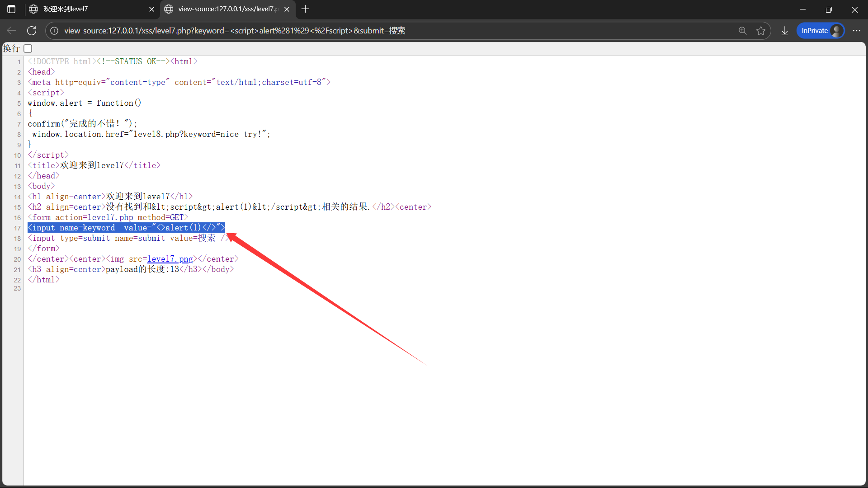This screenshot has width=868, height=488.
Task: Open a new tab with plus button
Action: coord(306,9)
